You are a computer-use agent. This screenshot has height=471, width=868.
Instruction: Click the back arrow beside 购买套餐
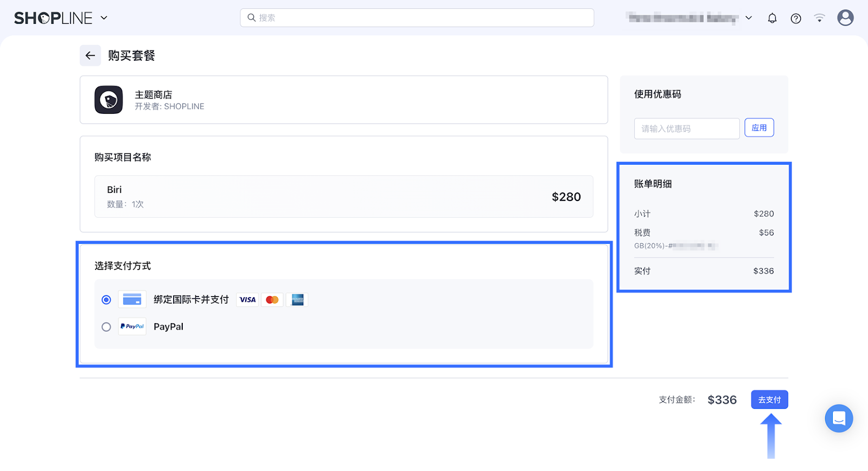pos(90,55)
